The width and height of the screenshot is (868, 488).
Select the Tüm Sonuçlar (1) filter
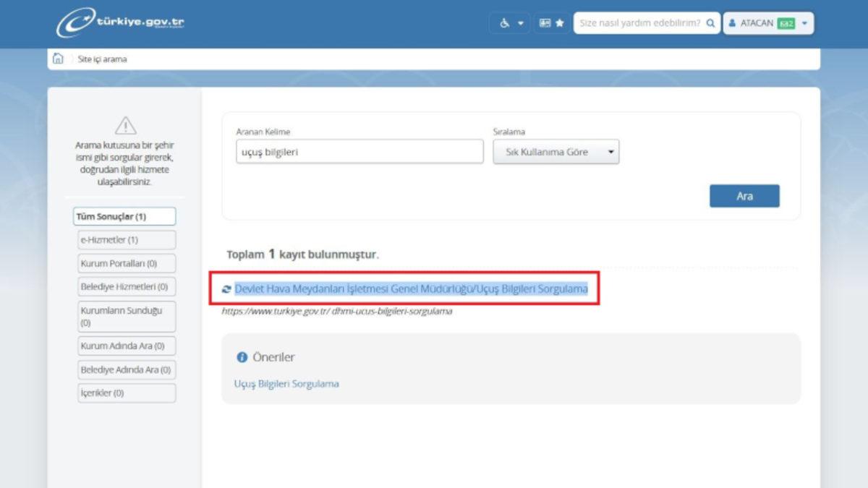[x=124, y=216]
